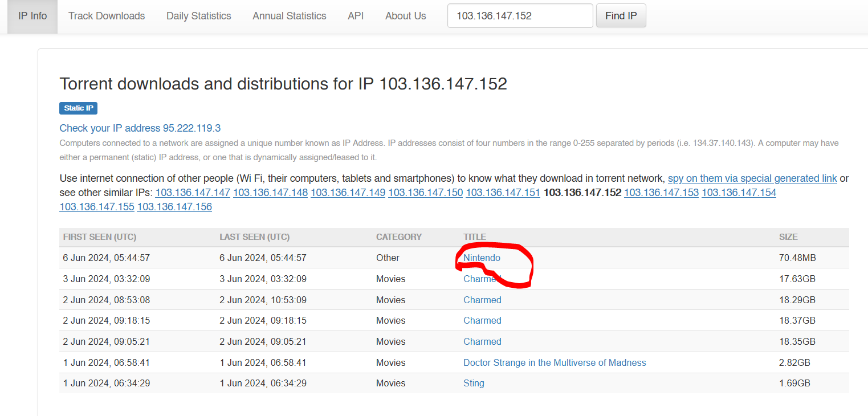Open similar IP 103.136.147.156

point(174,207)
